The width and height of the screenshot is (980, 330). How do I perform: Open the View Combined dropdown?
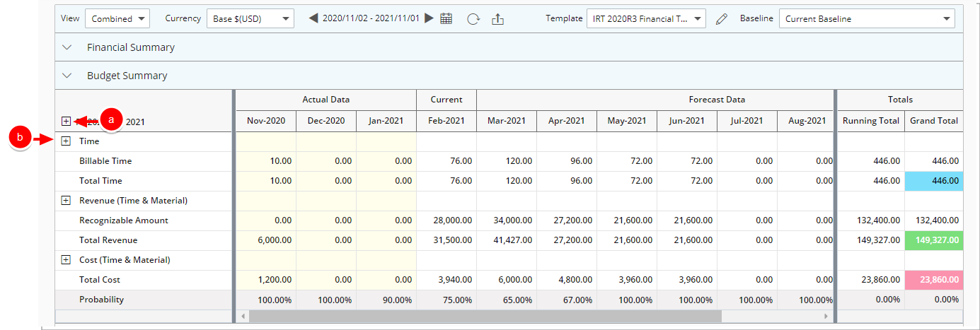coord(117,18)
